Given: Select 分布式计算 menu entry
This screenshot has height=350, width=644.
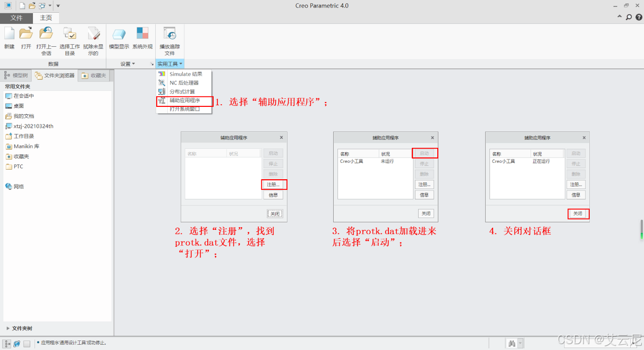Looking at the screenshot, I should pyautogui.click(x=184, y=91).
